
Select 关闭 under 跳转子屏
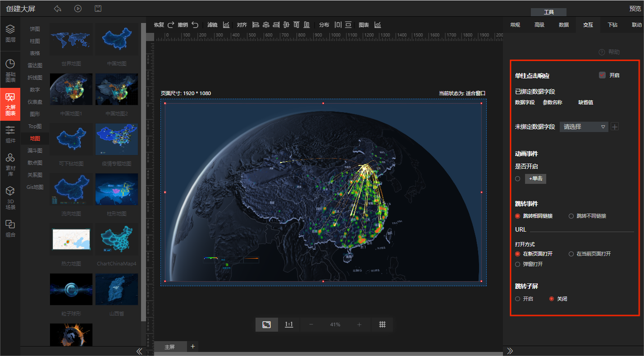click(x=552, y=299)
